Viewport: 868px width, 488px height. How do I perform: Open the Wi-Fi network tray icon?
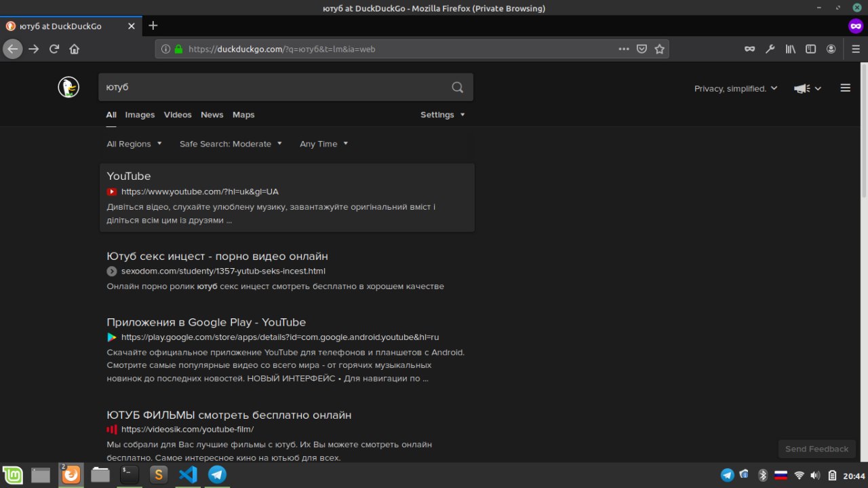click(799, 475)
